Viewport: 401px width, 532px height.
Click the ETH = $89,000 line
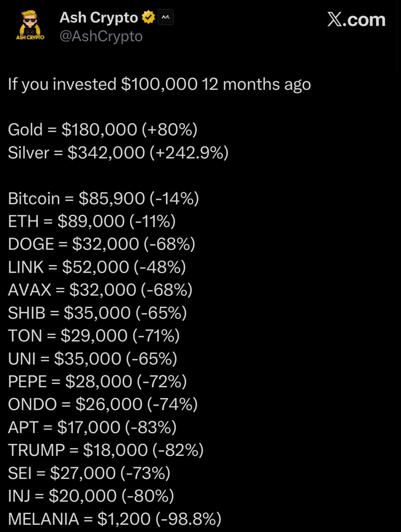click(91, 221)
